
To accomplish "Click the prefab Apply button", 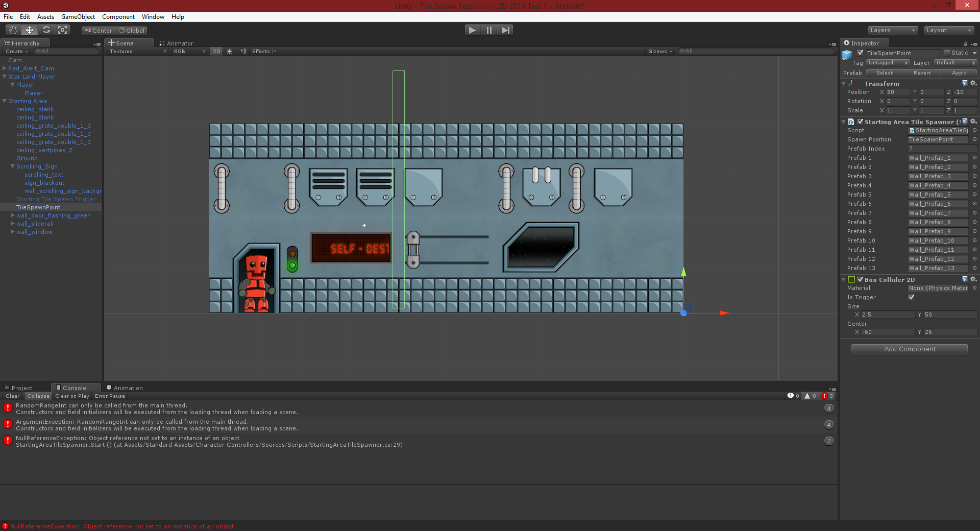I will coord(959,73).
